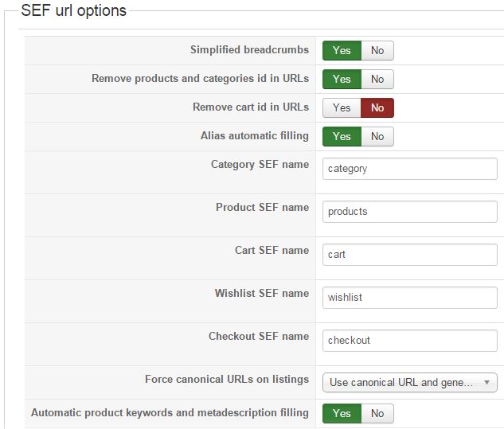This screenshot has height=429, width=504.
Task: Click the SEF url options heading
Action: tap(73, 11)
